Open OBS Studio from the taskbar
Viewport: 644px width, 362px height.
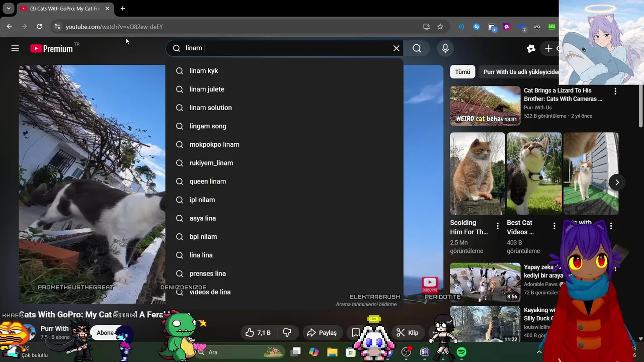(407, 352)
